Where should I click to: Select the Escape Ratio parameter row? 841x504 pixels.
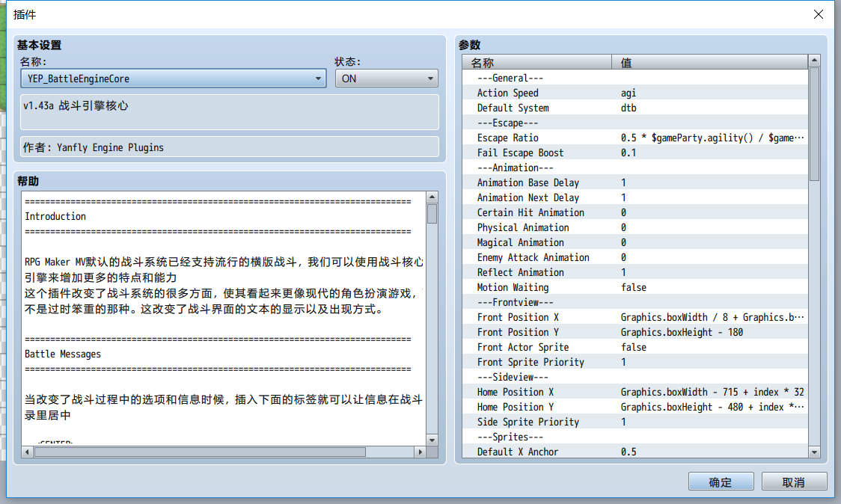pos(635,138)
